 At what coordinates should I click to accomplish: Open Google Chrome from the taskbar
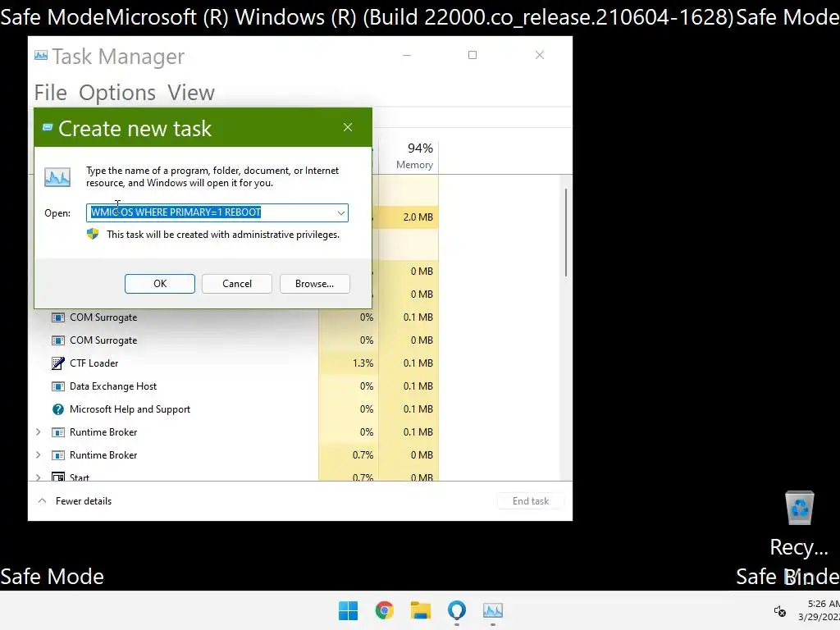click(384, 610)
